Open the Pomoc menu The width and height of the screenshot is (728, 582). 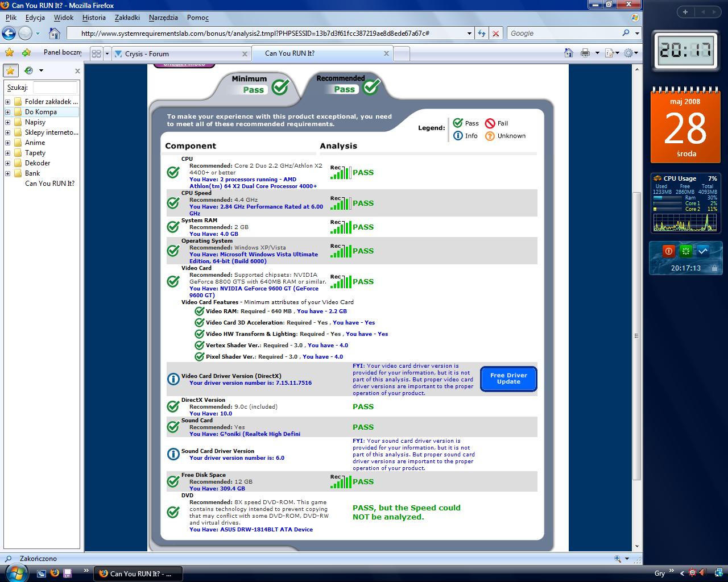click(198, 18)
